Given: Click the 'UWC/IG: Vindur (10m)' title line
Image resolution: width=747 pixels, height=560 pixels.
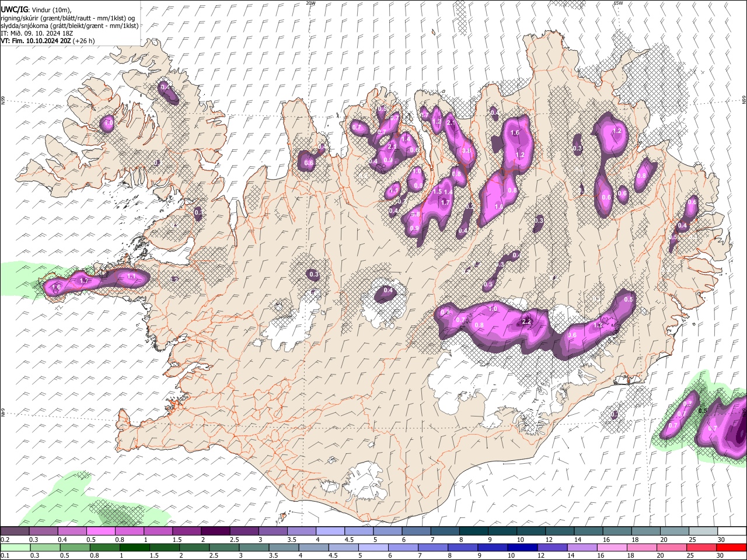Looking at the screenshot, I should [36, 10].
